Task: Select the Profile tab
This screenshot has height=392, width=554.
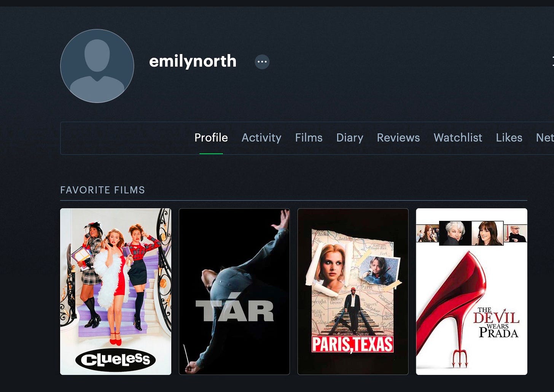Action: [x=211, y=138]
